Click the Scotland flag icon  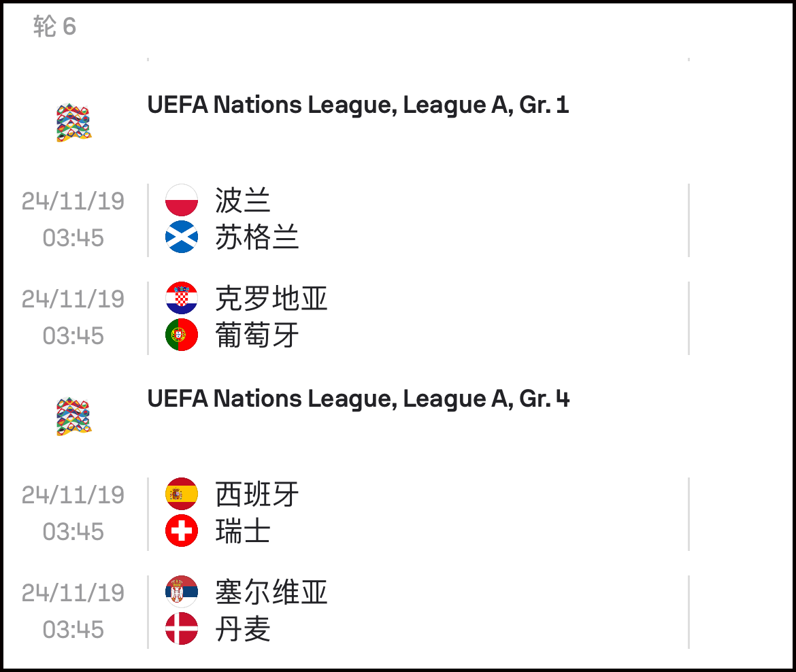pos(181,237)
